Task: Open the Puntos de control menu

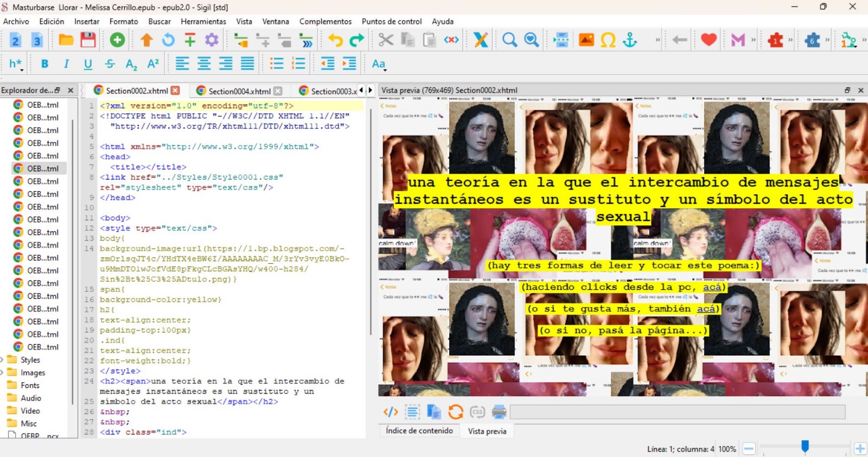Action: [392, 21]
